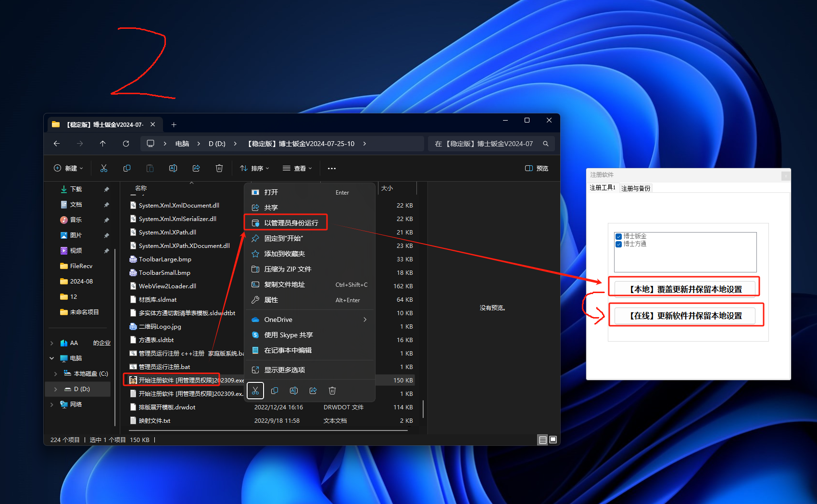Click the Delete trash icon in Explorer toolbar
Screen dimensions: 817x504
(219, 168)
